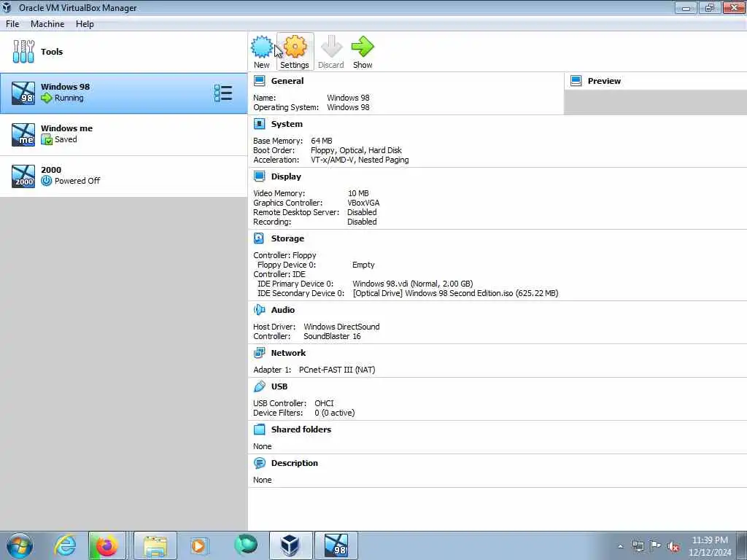Click the Windows Start button
The image size is (747, 560).
pyautogui.click(x=20, y=545)
